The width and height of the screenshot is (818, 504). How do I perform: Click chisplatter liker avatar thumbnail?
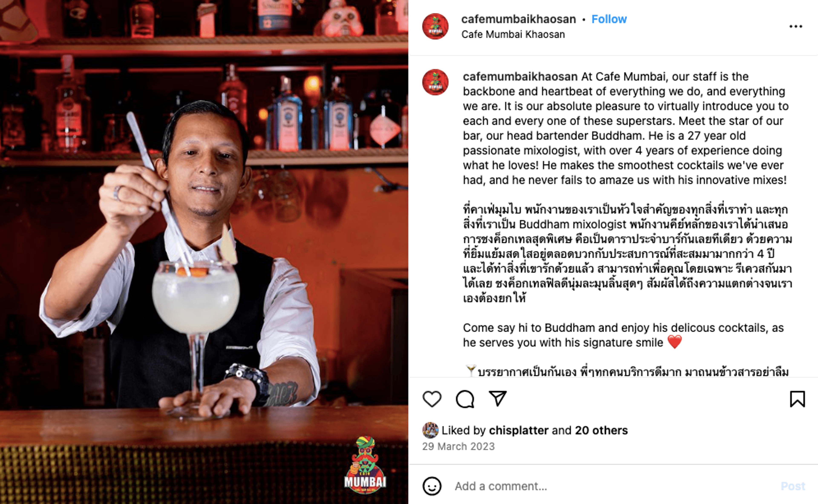click(430, 430)
